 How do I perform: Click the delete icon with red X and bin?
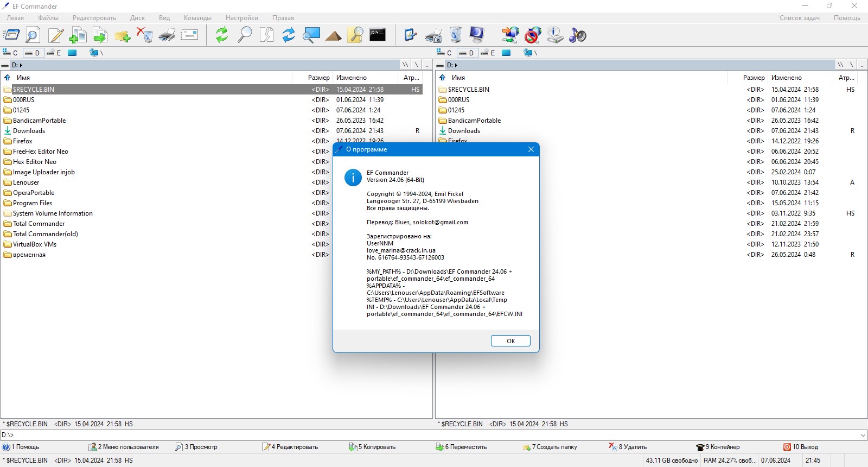coord(144,35)
